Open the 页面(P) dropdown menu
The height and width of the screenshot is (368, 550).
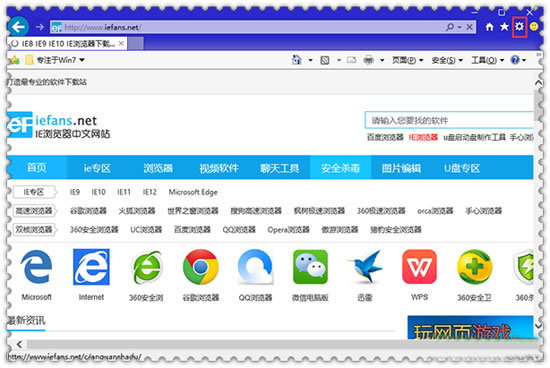click(407, 60)
